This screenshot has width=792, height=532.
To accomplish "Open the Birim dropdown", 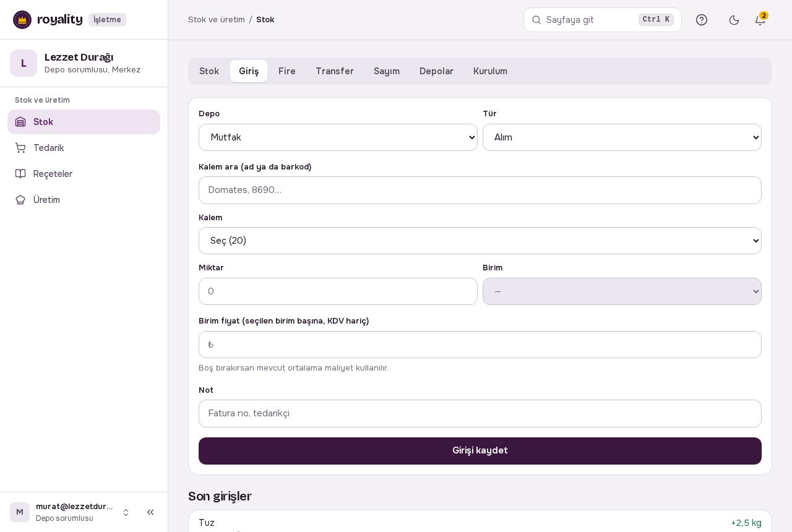I will click(x=622, y=291).
